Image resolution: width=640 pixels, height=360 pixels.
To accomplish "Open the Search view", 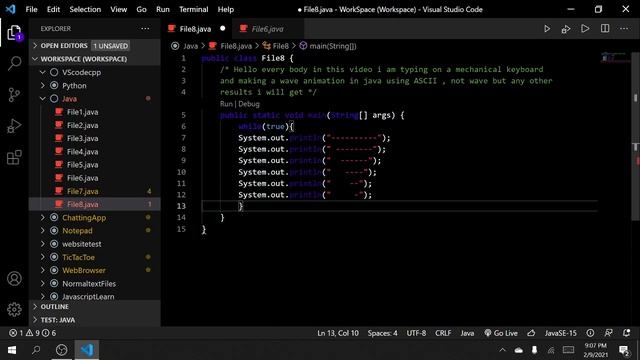I will (14, 63).
